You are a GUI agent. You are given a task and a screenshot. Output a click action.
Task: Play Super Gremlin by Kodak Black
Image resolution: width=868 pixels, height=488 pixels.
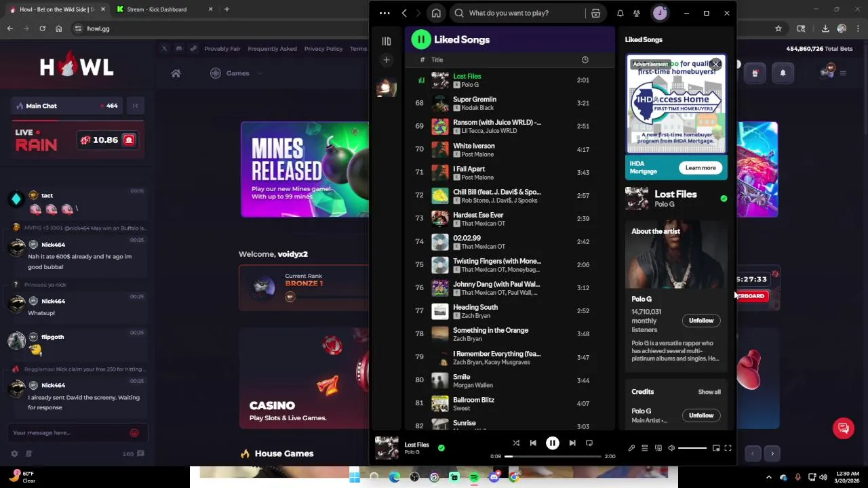click(509, 103)
